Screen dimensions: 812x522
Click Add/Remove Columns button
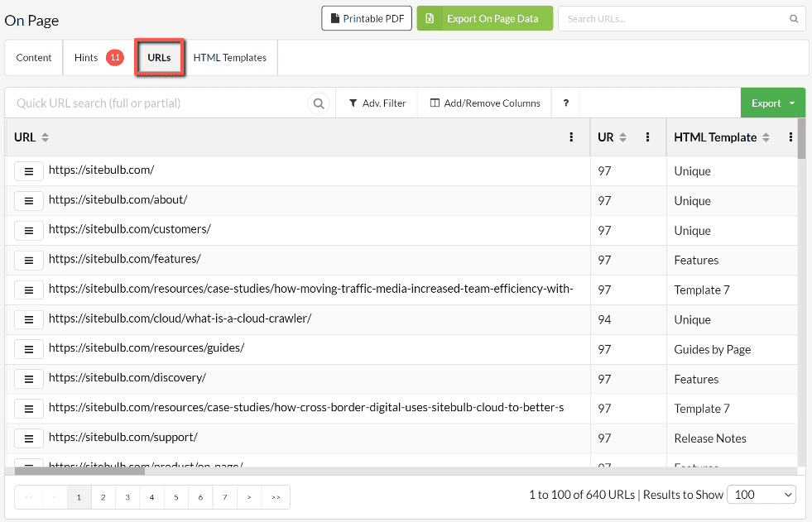tap(485, 103)
